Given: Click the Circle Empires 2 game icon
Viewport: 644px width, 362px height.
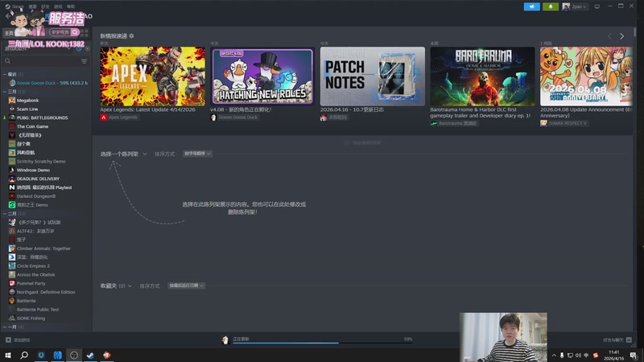Looking at the screenshot, I should 12,266.
